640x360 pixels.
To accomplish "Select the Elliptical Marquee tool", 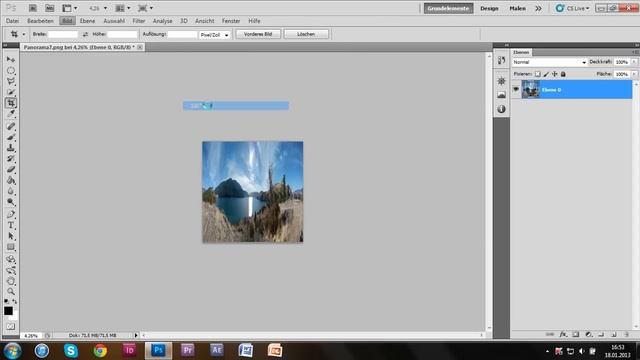I will pyautogui.click(x=11, y=71).
